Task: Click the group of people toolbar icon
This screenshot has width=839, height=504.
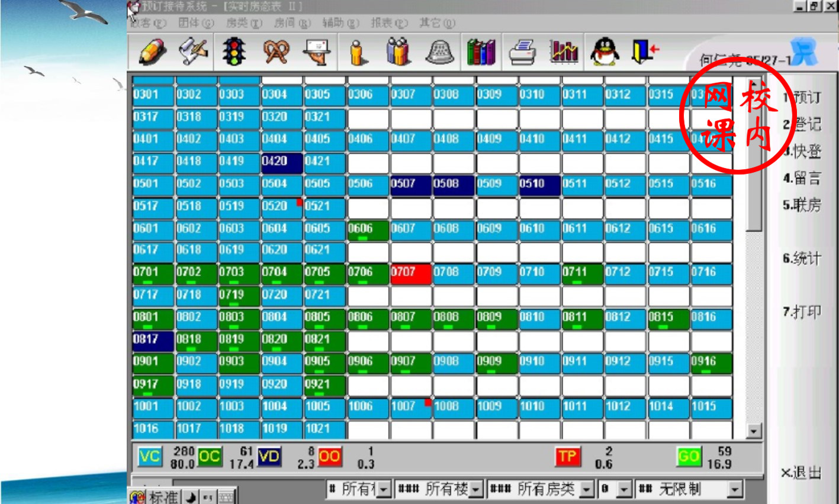Action: click(x=398, y=52)
